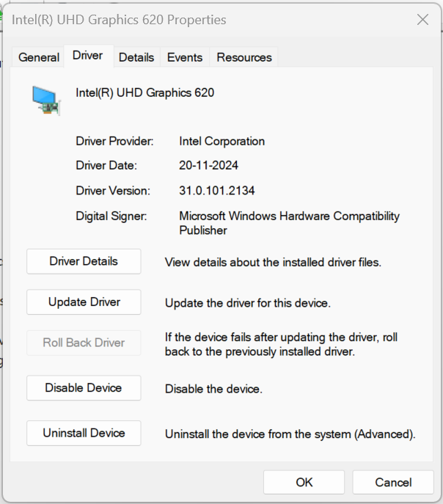Screen dimensions: 443x504
Task: Click the 'Update the driver for this device' text
Action: pos(248,303)
